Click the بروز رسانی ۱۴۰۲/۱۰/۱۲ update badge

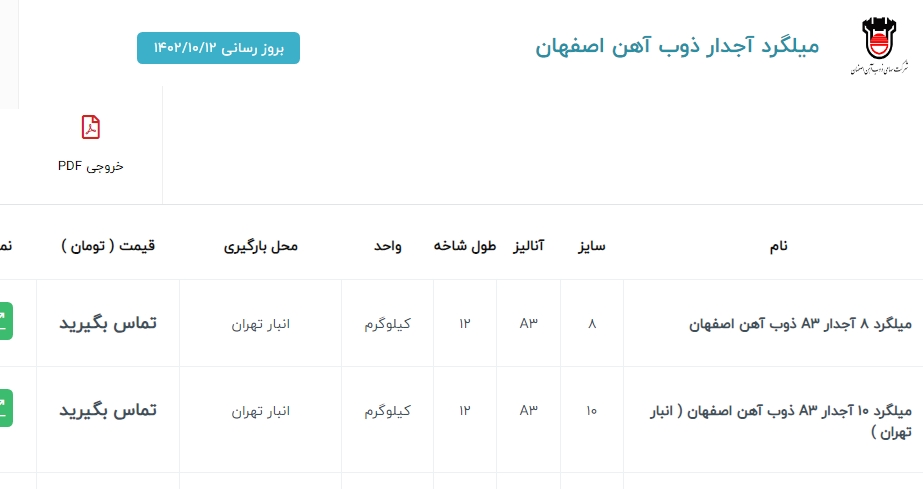click(218, 48)
